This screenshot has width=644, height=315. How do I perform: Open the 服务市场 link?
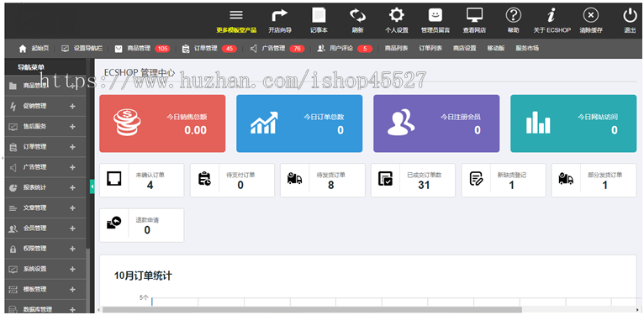[x=527, y=49]
